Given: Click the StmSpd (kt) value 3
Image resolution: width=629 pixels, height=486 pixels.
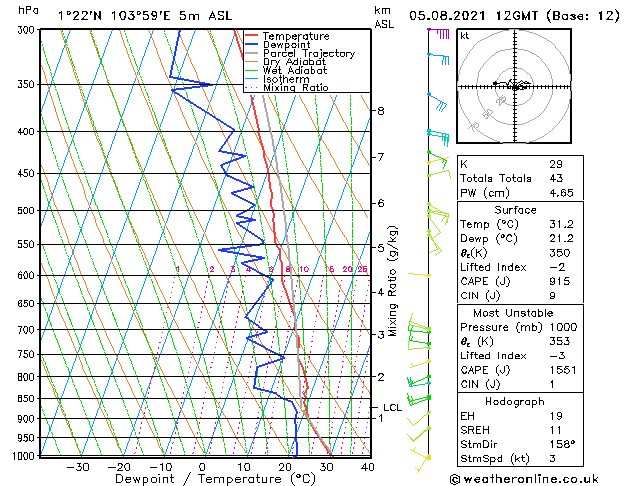Looking at the screenshot, I should (552, 458).
